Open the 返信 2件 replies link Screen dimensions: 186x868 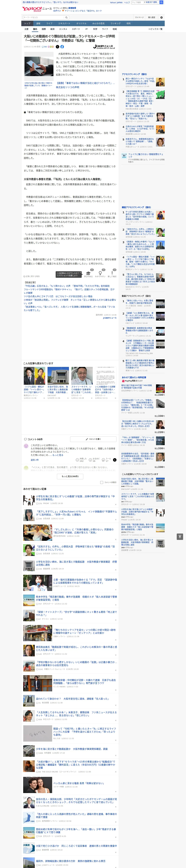click(35, 460)
